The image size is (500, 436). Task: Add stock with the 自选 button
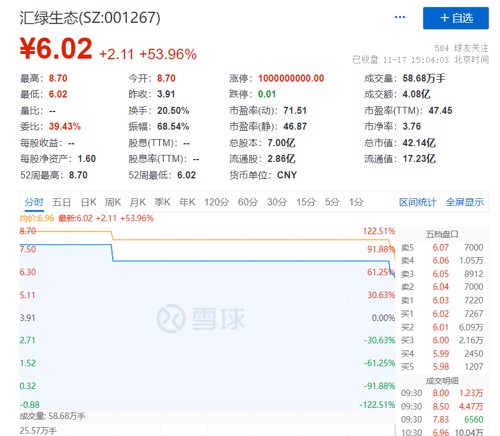(x=456, y=18)
